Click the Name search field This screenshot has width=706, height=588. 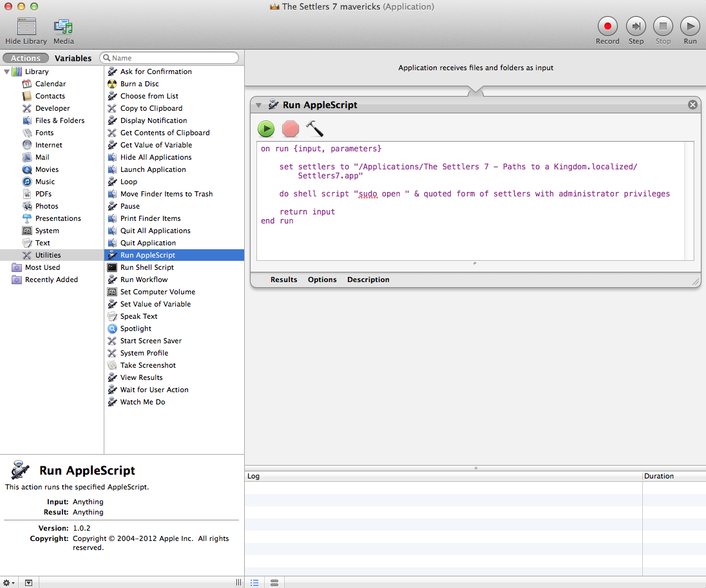point(173,58)
